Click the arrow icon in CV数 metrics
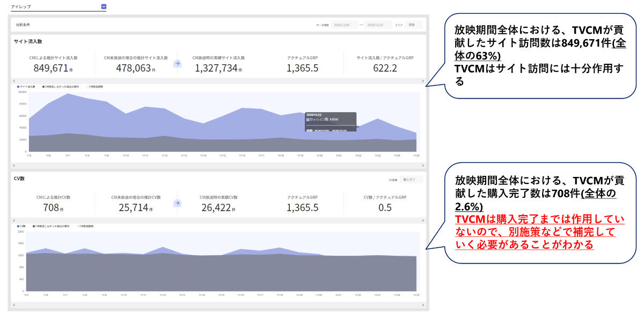This screenshot has height=319, width=644. click(x=178, y=203)
